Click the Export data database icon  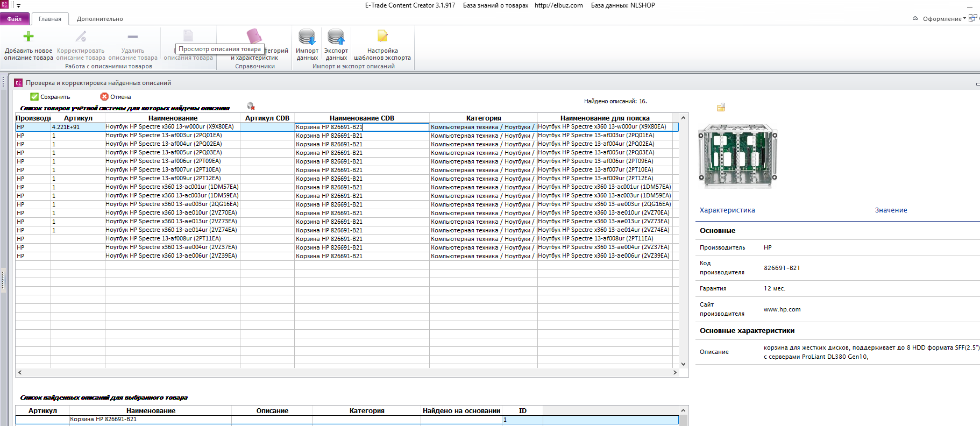pos(336,37)
